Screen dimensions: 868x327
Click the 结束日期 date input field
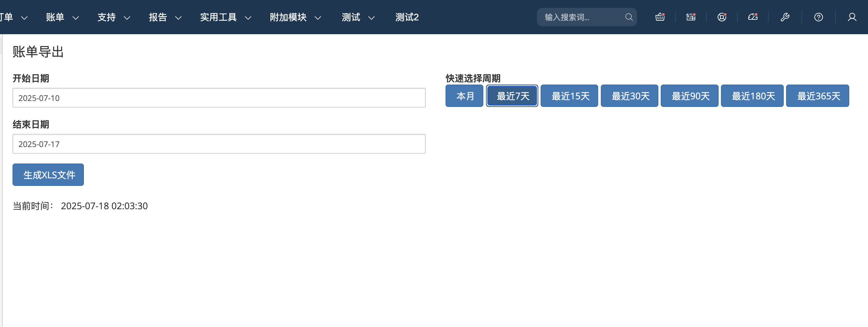click(x=219, y=144)
